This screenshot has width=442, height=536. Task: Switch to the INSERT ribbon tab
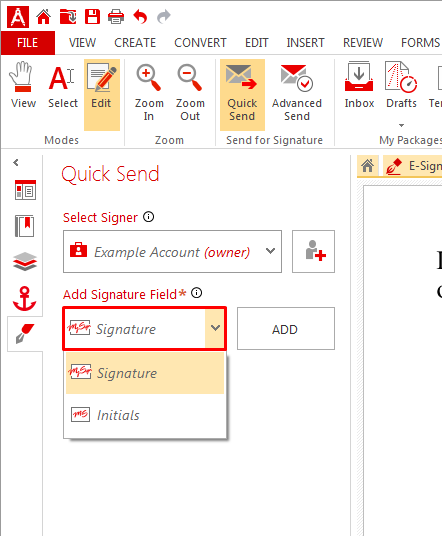pos(305,43)
